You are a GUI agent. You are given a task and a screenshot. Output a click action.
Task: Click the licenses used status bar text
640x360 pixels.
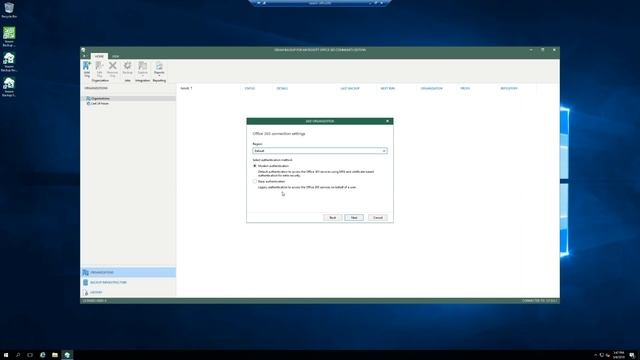click(95, 301)
